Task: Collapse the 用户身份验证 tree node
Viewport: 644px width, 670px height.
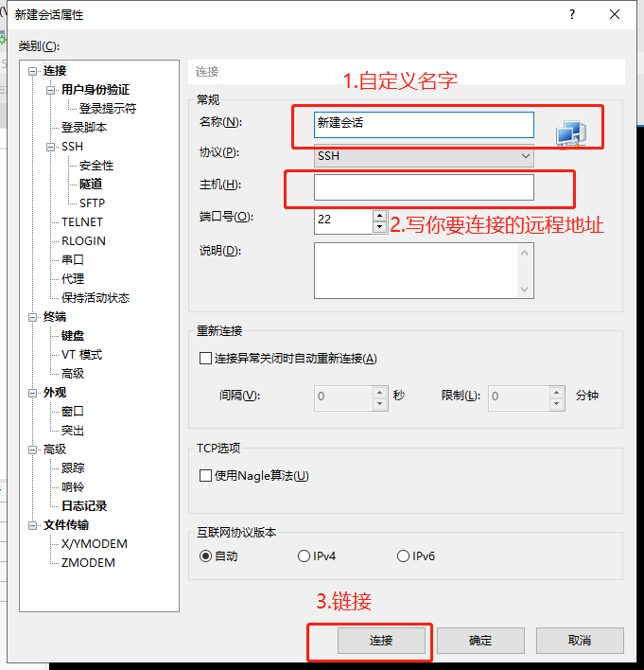Action: [50, 90]
